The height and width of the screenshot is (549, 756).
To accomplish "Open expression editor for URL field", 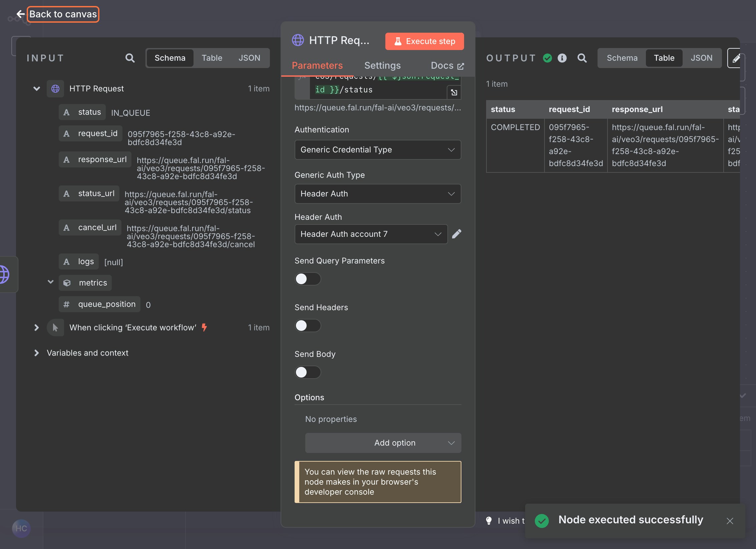I will click(454, 92).
